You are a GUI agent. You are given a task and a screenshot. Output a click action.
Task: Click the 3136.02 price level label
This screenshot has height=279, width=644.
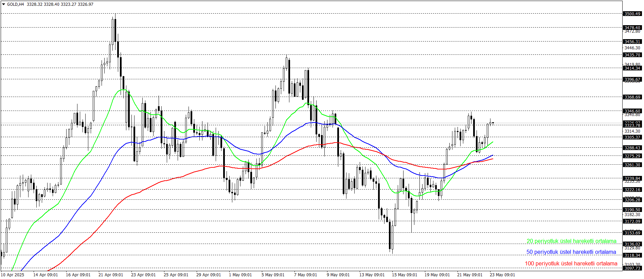pos(632,244)
